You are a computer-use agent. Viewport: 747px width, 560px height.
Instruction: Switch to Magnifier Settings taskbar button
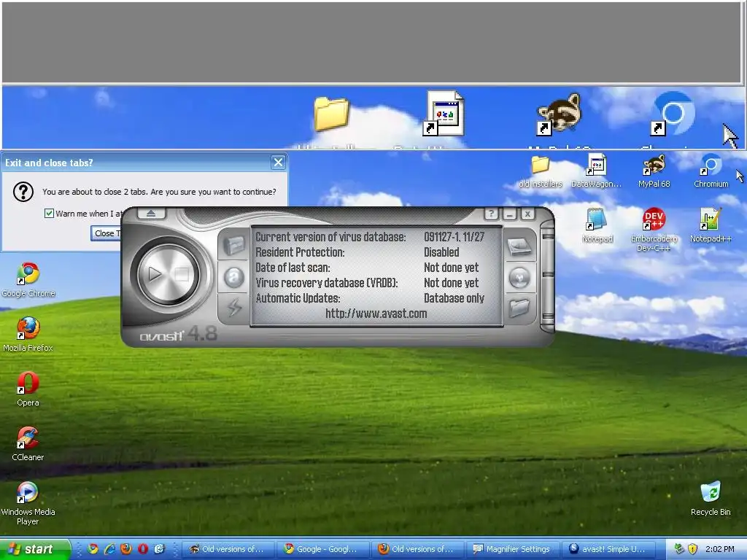point(513,550)
